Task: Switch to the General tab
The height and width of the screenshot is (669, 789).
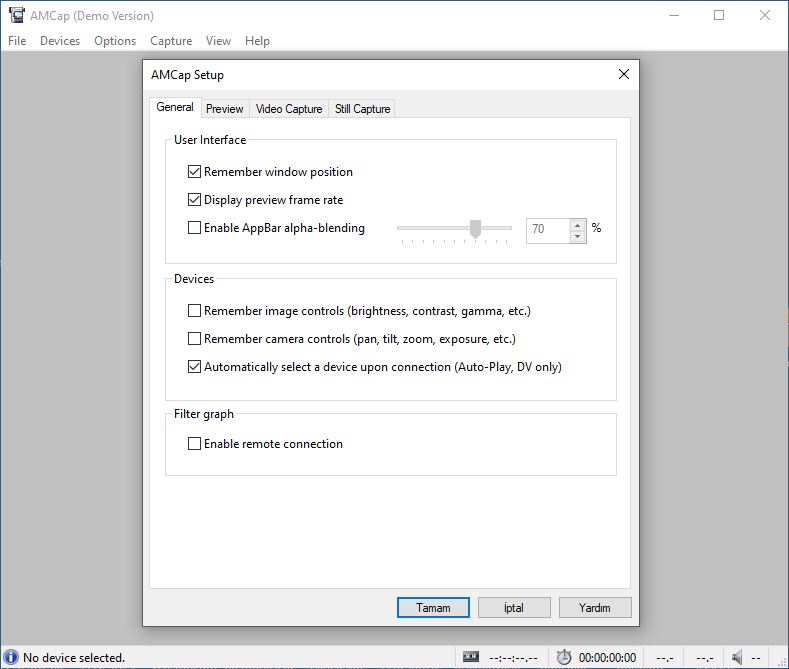Action: coord(175,107)
